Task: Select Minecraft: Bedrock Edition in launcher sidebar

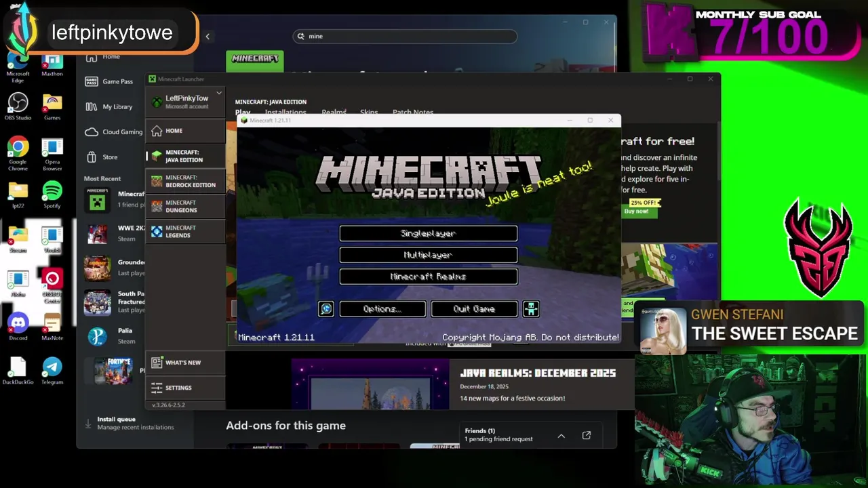Action: pos(186,182)
